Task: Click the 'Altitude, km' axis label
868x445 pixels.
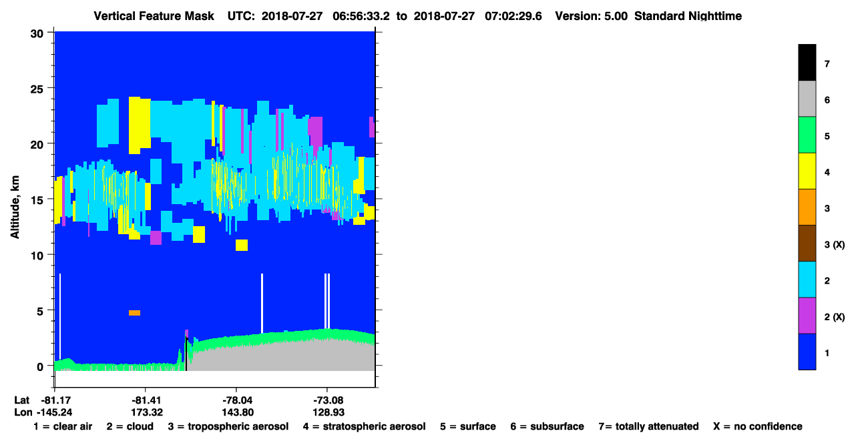Action: [x=15, y=207]
